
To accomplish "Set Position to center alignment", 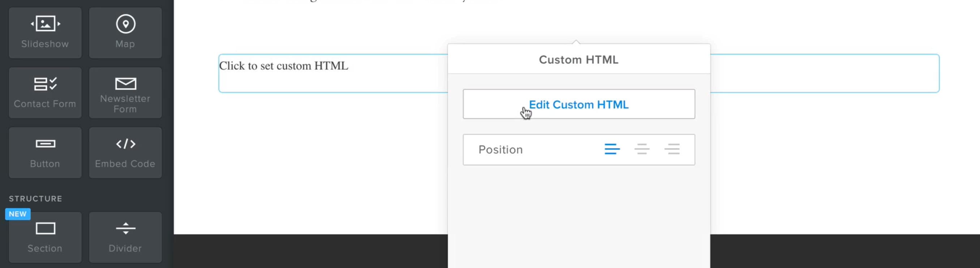I will pyautogui.click(x=642, y=149).
